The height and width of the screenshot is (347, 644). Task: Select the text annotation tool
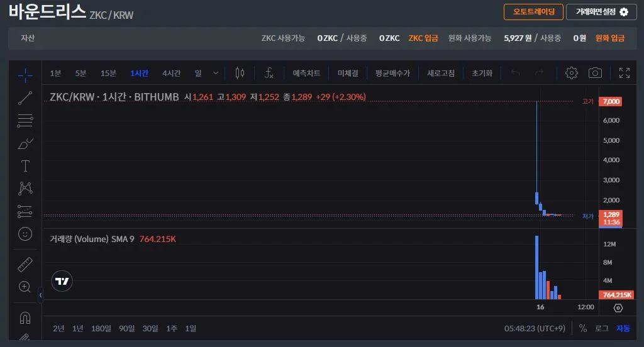click(x=25, y=166)
